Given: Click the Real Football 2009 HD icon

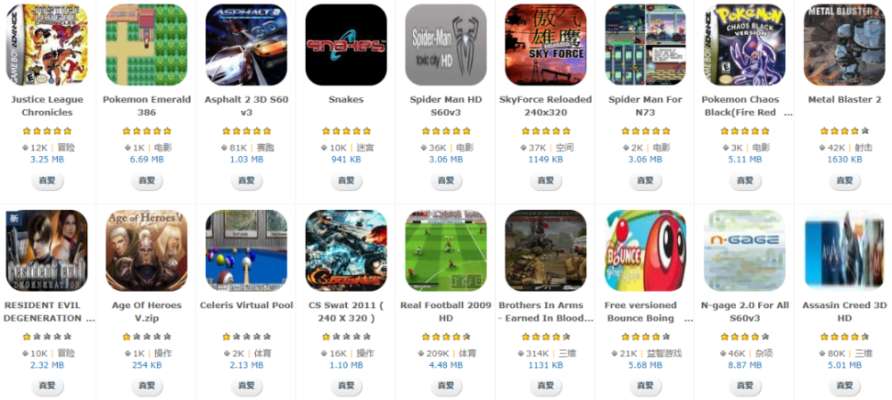Looking at the screenshot, I should [446, 251].
